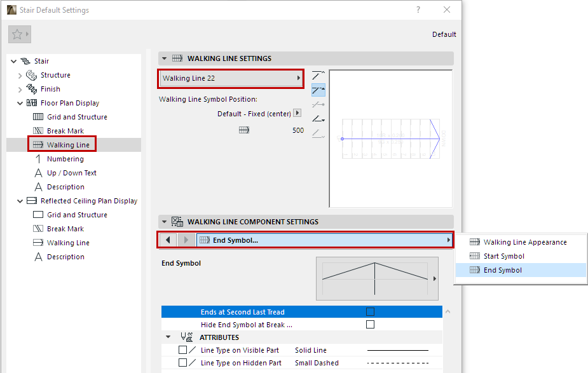Screen dimensions: 588x373
Task: Open the Up / Down Text page
Action: pos(72,173)
